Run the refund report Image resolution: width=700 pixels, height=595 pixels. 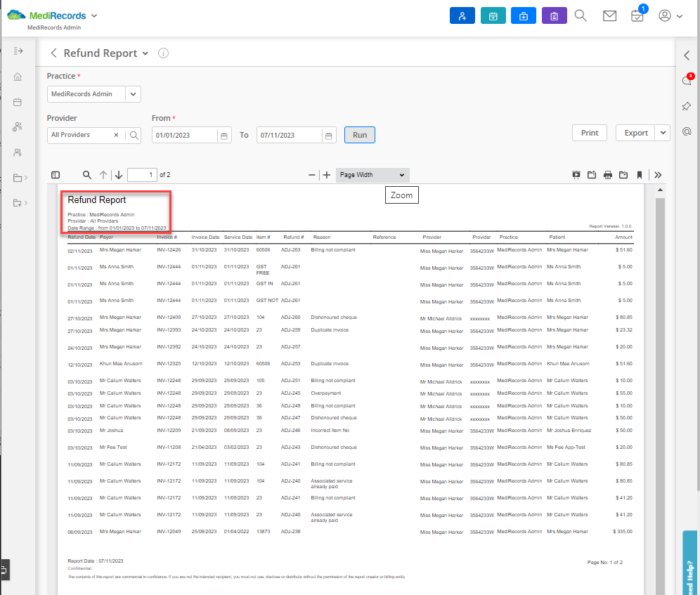point(359,135)
